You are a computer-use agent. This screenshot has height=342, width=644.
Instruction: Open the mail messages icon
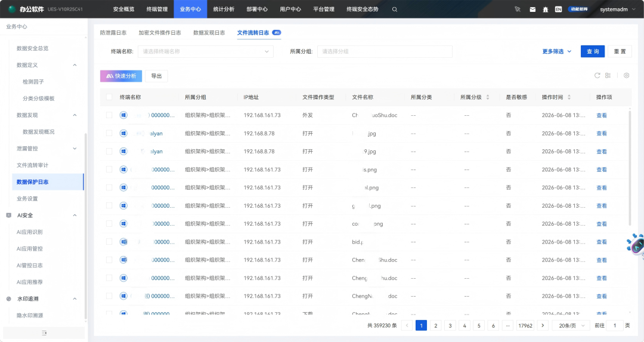pos(532,9)
